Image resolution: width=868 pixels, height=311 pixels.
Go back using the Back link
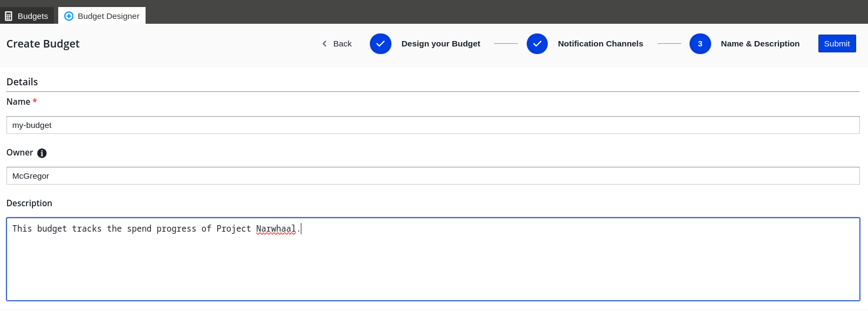click(337, 44)
